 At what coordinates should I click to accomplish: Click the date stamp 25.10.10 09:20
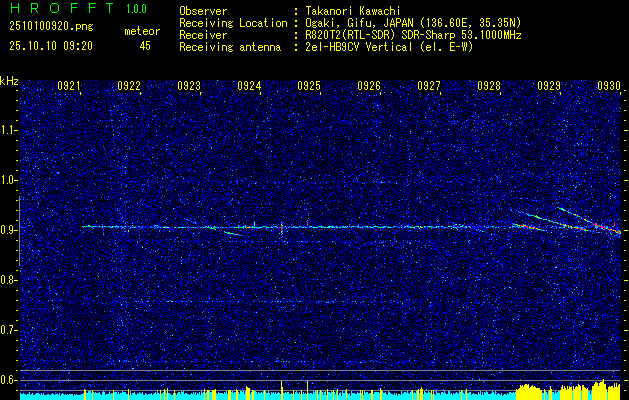(51, 46)
